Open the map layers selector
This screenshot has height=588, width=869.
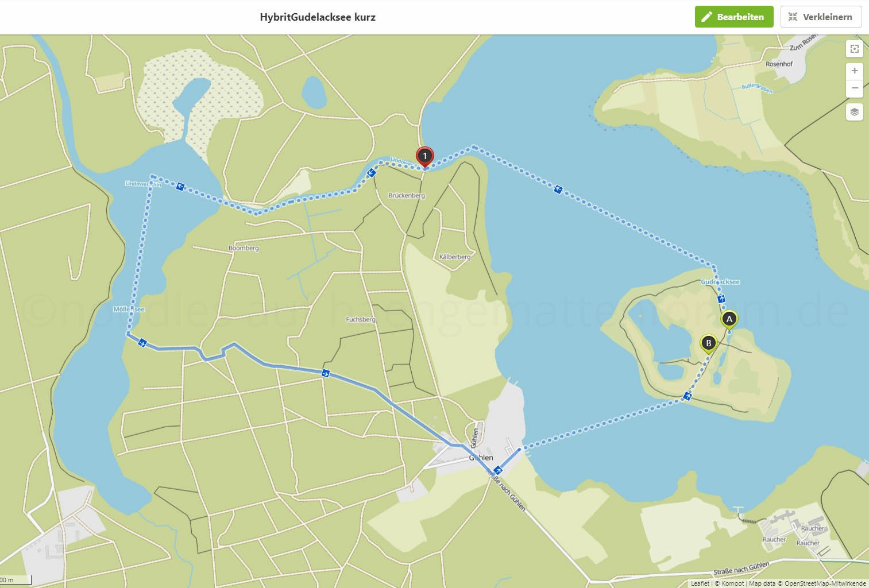pyautogui.click(x=855, y=112)
